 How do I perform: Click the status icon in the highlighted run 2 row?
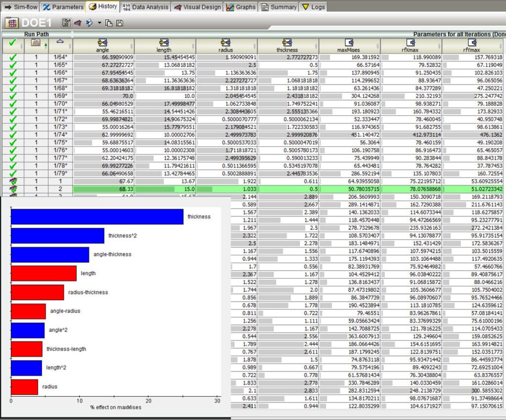point(13,189)
